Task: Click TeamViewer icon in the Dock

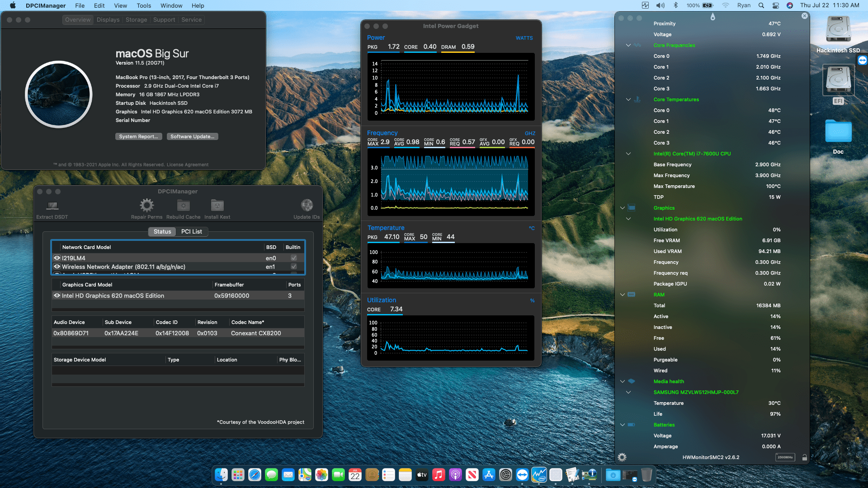Action: (522, 474)
